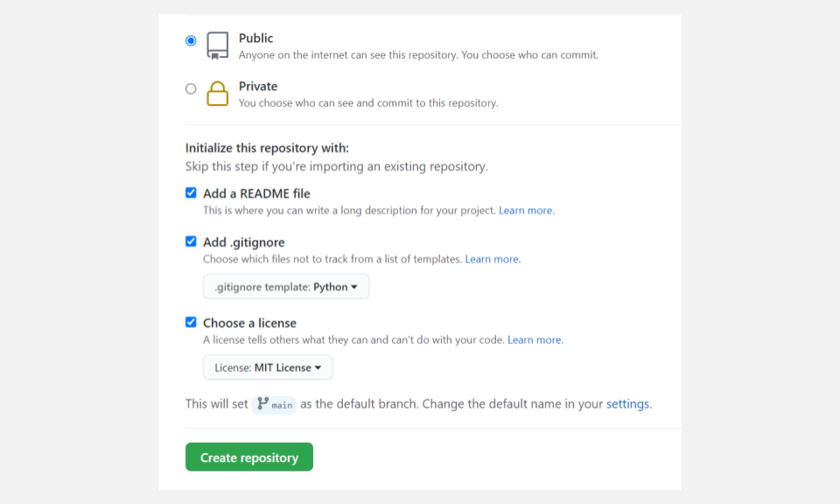Expand the License MIT License dropdown
The height and width of the screenshot is (504, 840).
pyautogui.click(x=268, y=367)
